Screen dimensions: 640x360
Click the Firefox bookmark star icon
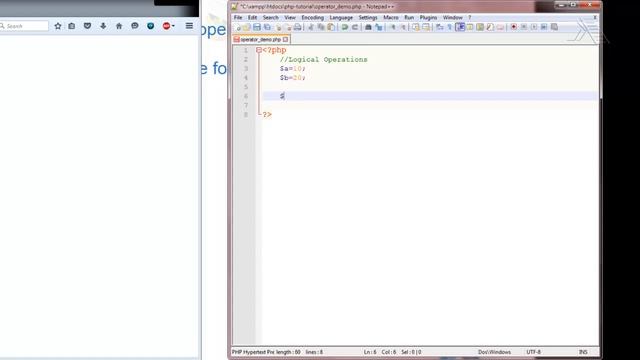[x=58, y=26]
